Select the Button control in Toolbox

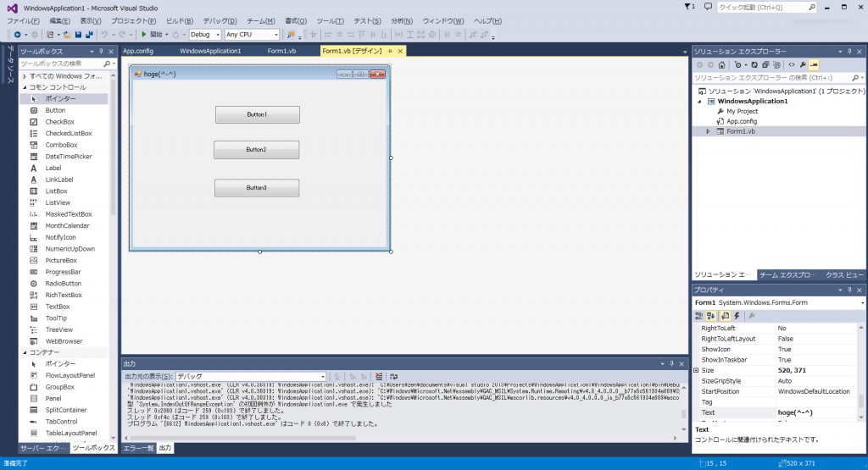coord(55,111)
